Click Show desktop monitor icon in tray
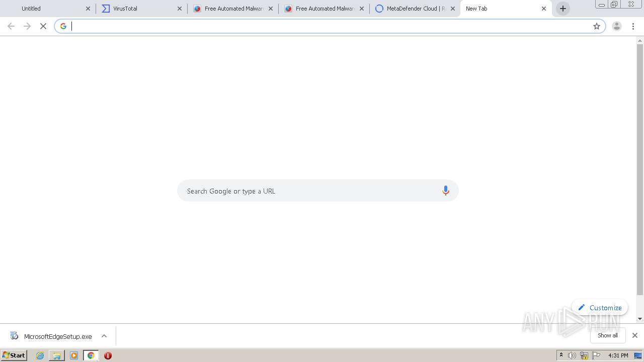Screen dimensions: 644x362 click(x=638, y=355)
